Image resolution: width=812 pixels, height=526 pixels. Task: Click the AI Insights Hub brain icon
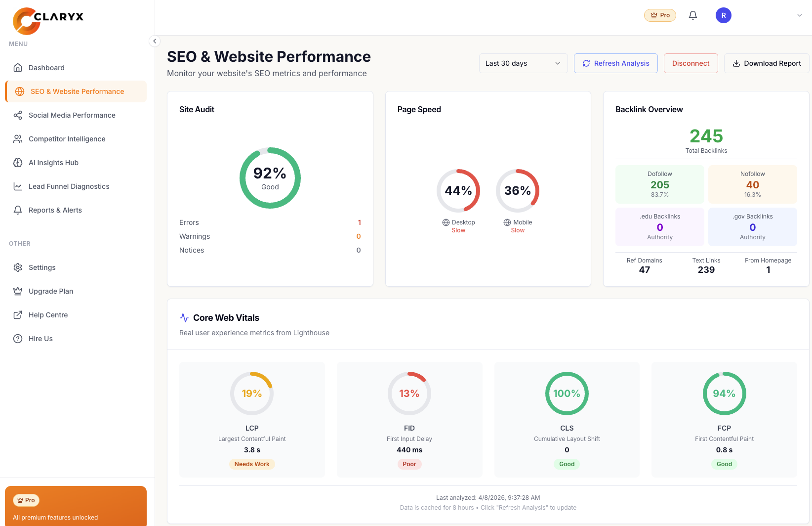(18, 163)
